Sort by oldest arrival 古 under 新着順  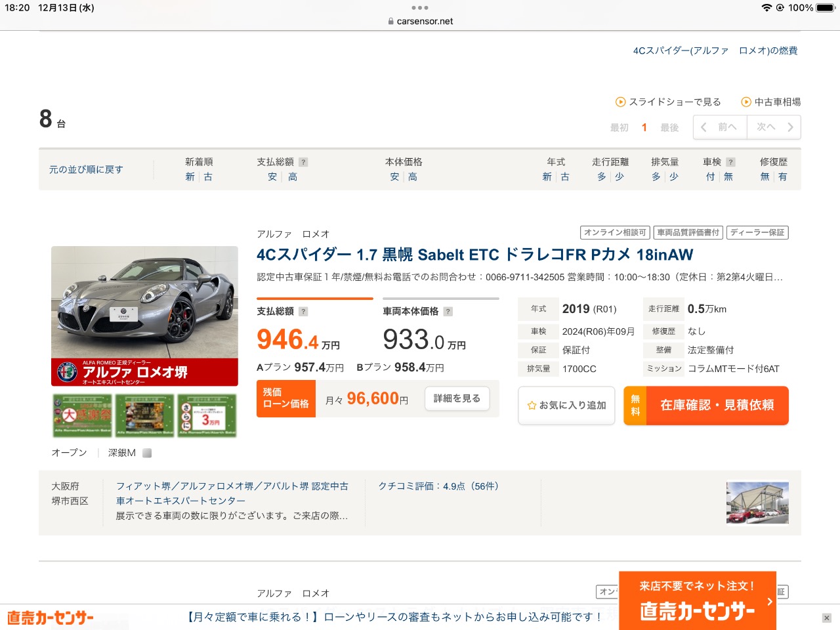click(208, 177)
